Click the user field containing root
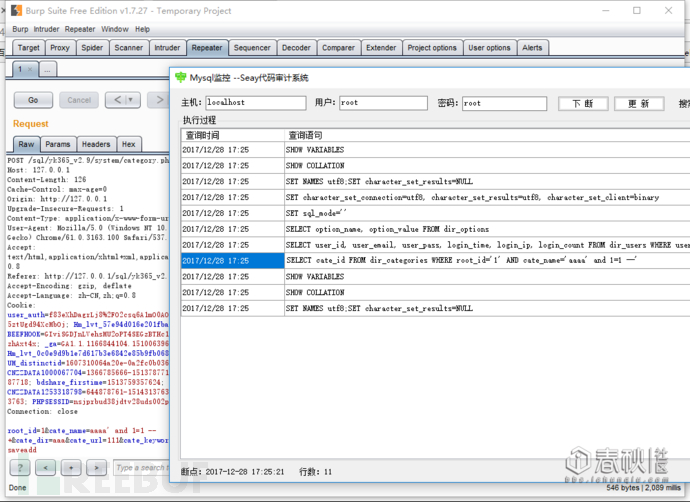 [x=383, y=103]
